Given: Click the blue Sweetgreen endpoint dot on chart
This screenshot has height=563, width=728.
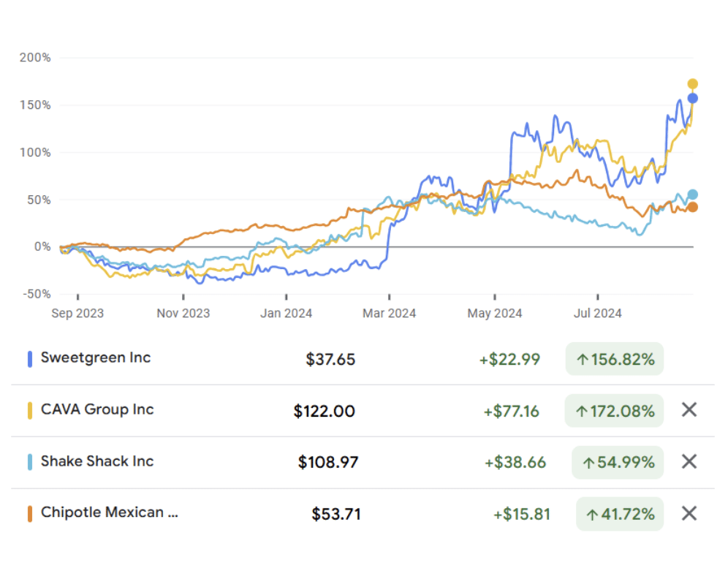Looking at the screenshot, I should (x=692, y=99).
